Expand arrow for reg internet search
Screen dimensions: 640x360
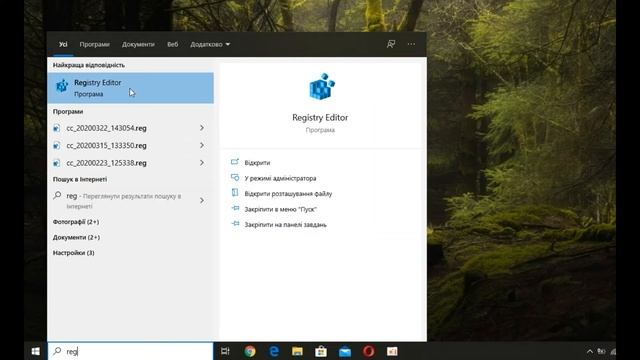(202, 200)
